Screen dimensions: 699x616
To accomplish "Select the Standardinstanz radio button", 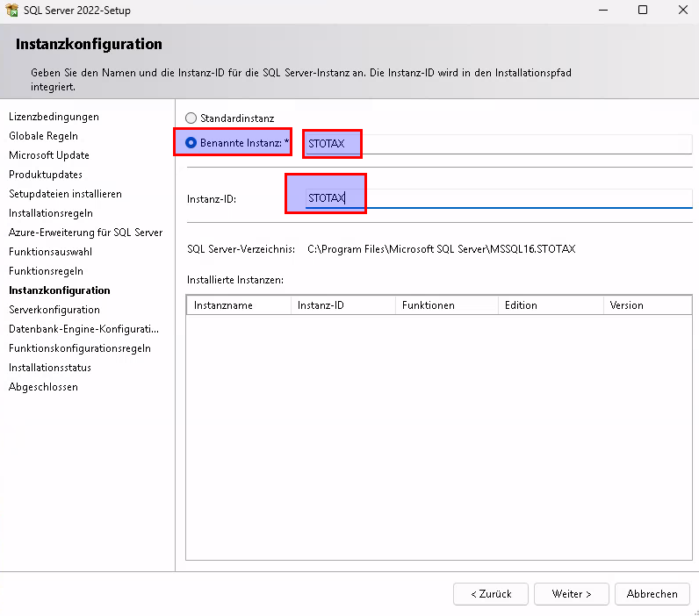I will point(191,118).
